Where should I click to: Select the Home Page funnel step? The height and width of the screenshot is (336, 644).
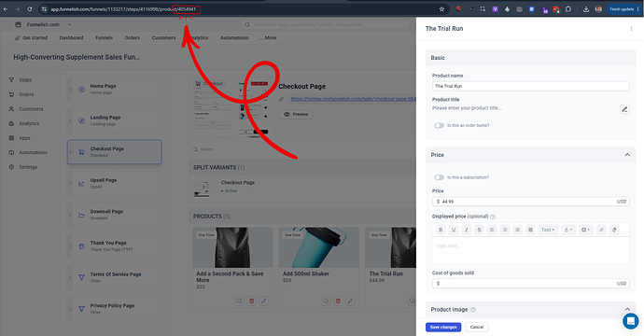point(115,90)
